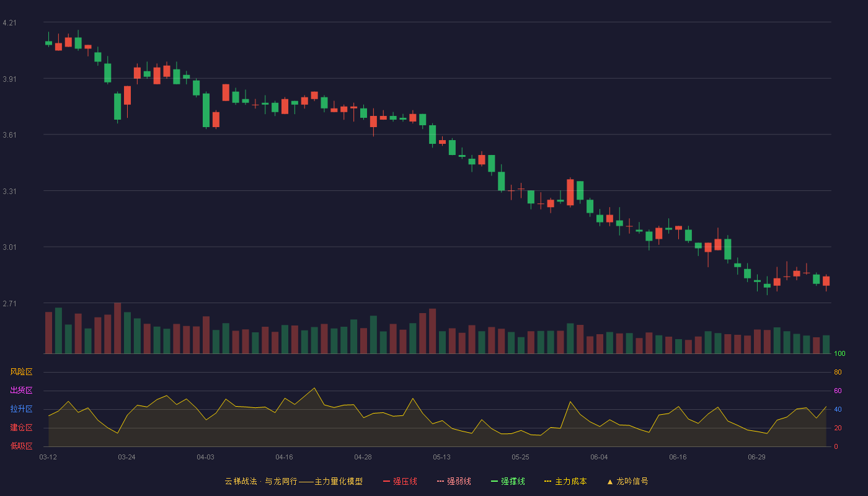The image size is (868, 496).
Task: Click the 低吸区 zone label
Action: pos(21,446)
